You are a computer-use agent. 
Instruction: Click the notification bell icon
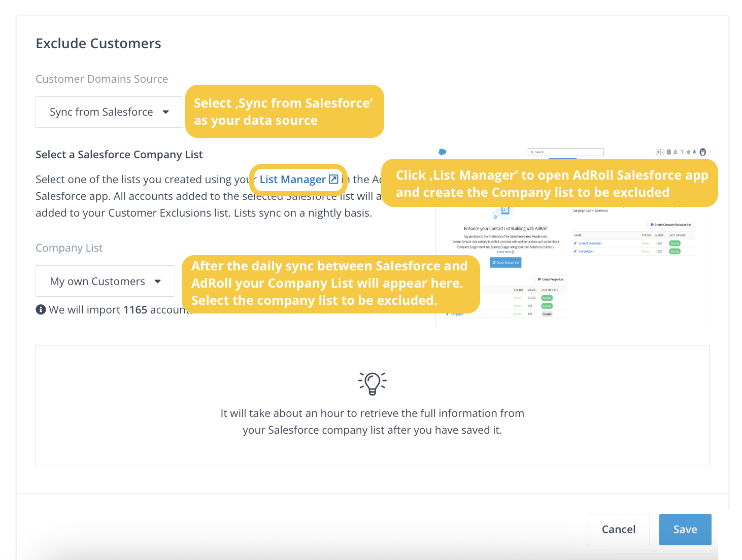pos(694,152)
